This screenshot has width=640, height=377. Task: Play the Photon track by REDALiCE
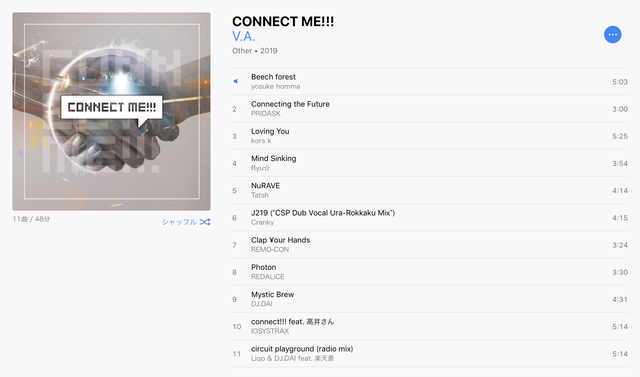click(x=430, y=272)
